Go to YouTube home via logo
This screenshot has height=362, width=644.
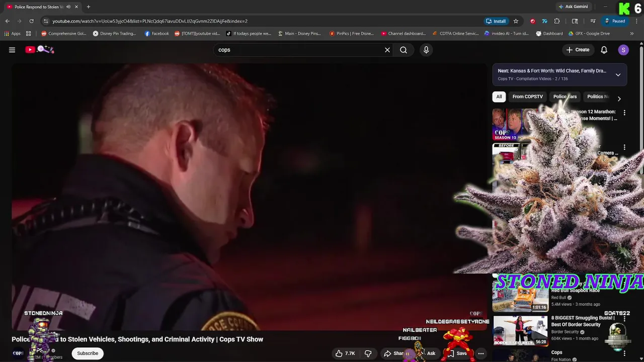39,50
